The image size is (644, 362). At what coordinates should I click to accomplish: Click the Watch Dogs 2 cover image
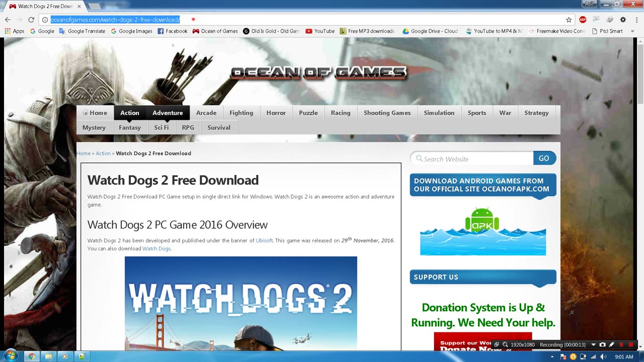(x=241, y=304)
